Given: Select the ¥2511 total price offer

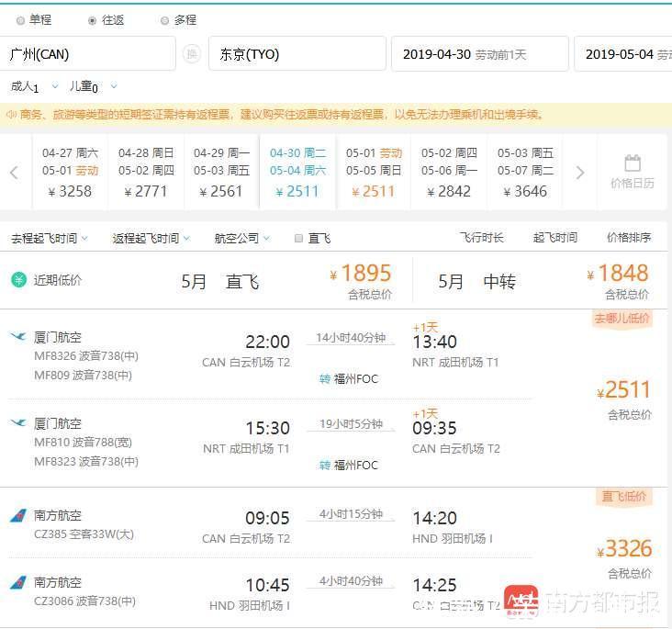Looking at the screenshot, I should coord(624,389).
